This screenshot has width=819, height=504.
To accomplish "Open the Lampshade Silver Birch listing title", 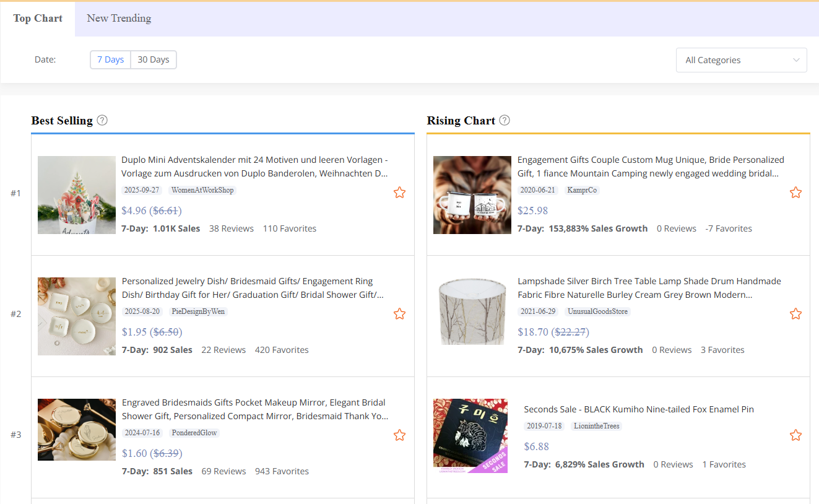I will [x=649, y=287].
